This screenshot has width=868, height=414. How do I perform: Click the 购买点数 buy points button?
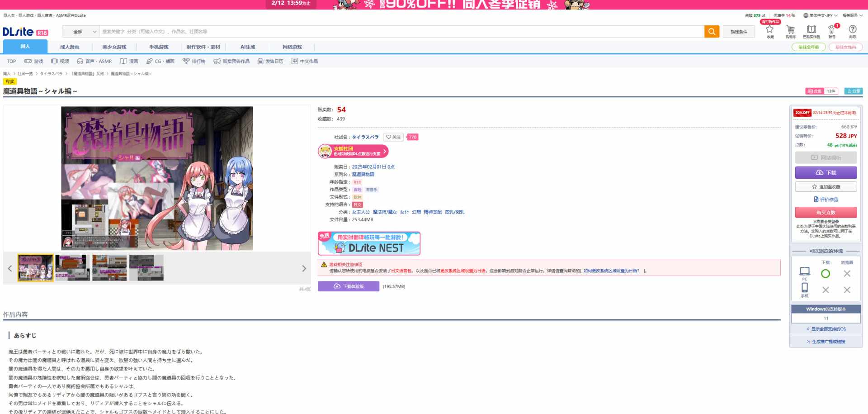(826, 213)
